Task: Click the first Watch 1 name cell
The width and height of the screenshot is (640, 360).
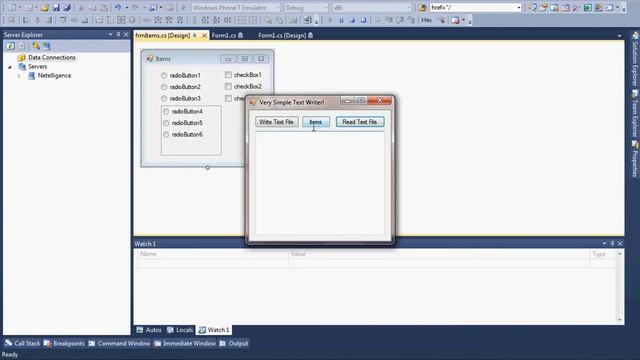Action: 213,263
